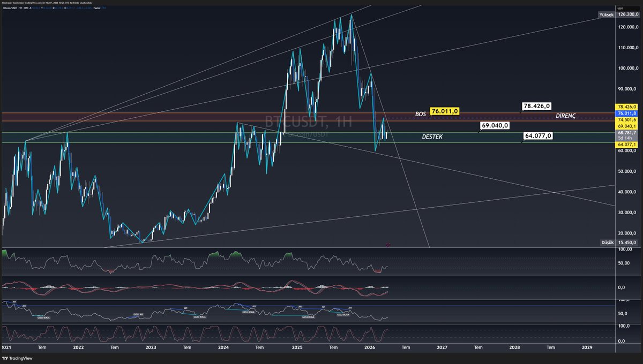
Task: Click the USDT currency label above the price axis
Action: (622, 9)
